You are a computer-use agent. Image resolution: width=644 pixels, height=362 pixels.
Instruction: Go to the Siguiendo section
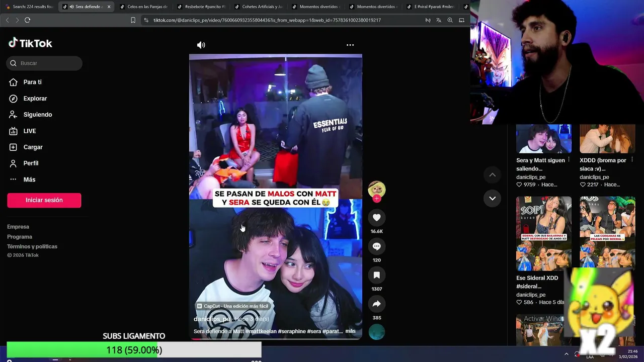click(x=37, y=115)
